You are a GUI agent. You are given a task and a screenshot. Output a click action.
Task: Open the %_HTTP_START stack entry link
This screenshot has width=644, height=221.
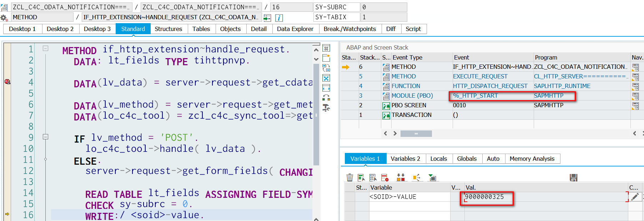click(475, 96)
